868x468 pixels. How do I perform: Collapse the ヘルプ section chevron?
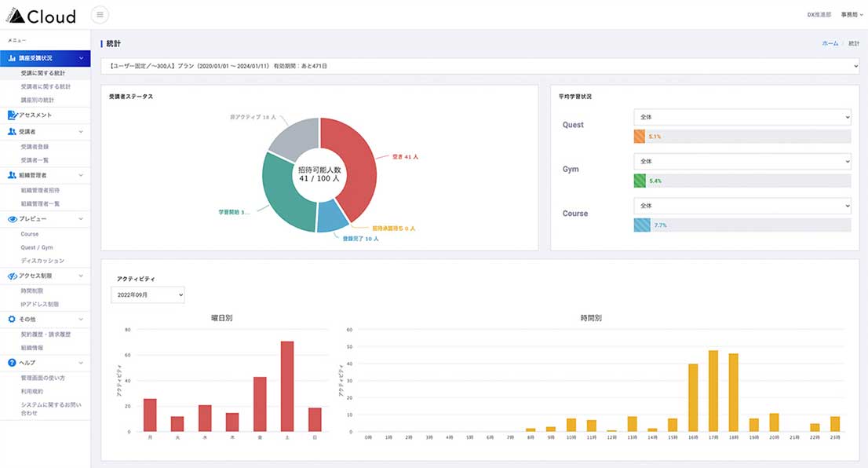click(x=82, y=363)
